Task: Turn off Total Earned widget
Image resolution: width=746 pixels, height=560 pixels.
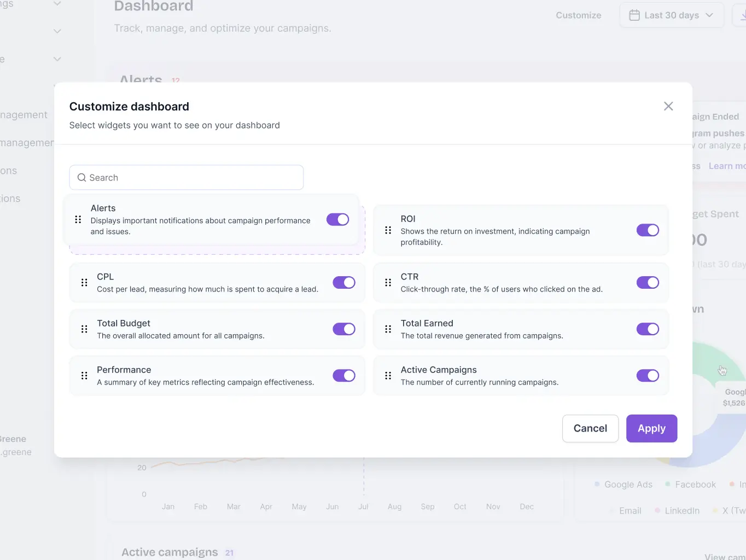Action: click(x=648, y=329)
